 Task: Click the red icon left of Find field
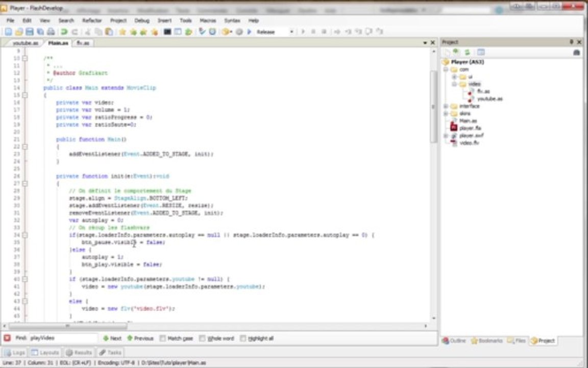point(7,338)
